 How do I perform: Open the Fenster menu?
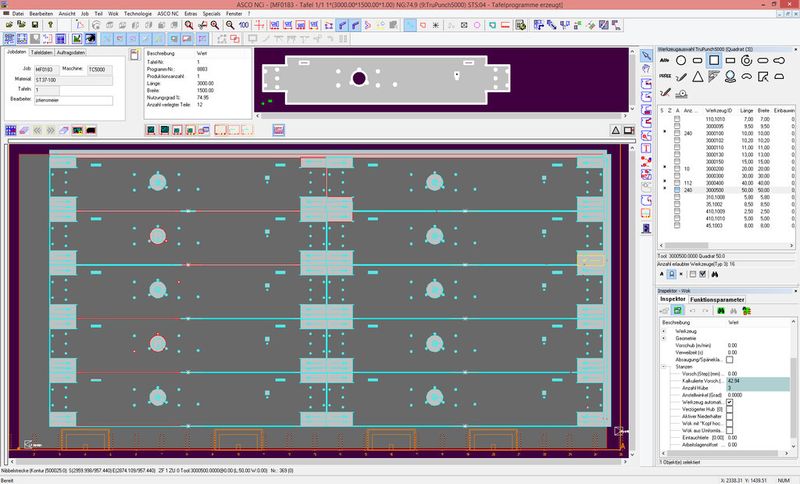click(x=234, y=14)
